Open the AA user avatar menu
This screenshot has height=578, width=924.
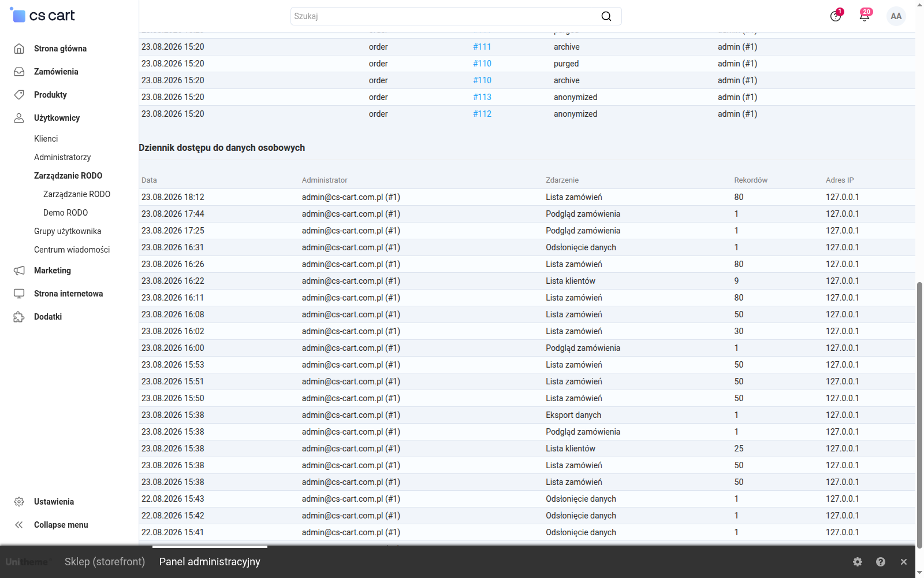coord(896,16)
